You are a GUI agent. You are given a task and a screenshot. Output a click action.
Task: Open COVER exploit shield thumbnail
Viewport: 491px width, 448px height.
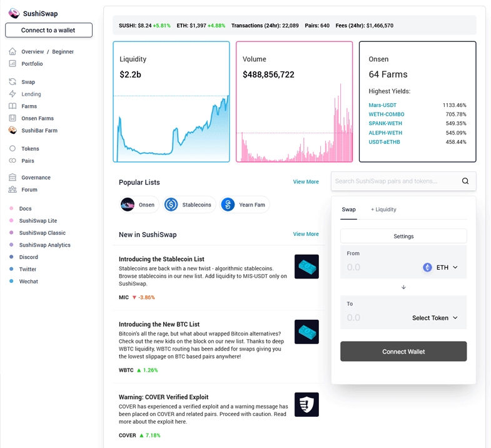(306, 404)
